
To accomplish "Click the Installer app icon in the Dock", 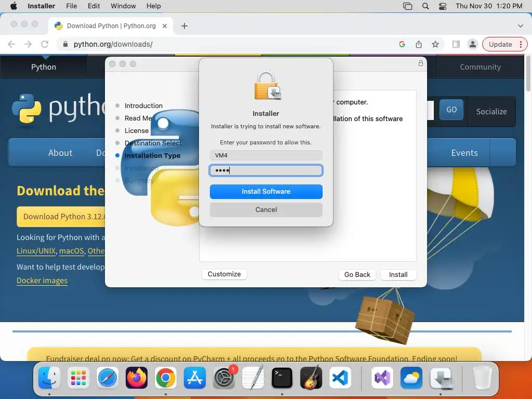I will click(x=441, y=378).
